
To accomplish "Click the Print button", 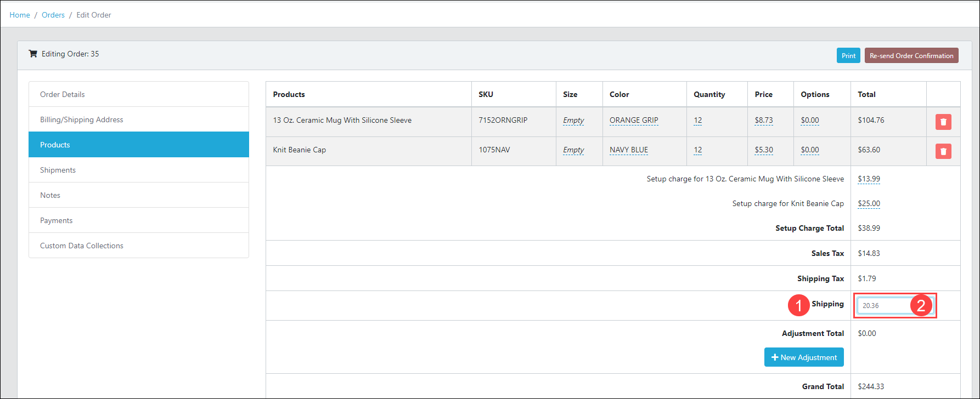I will click(848, 55).
